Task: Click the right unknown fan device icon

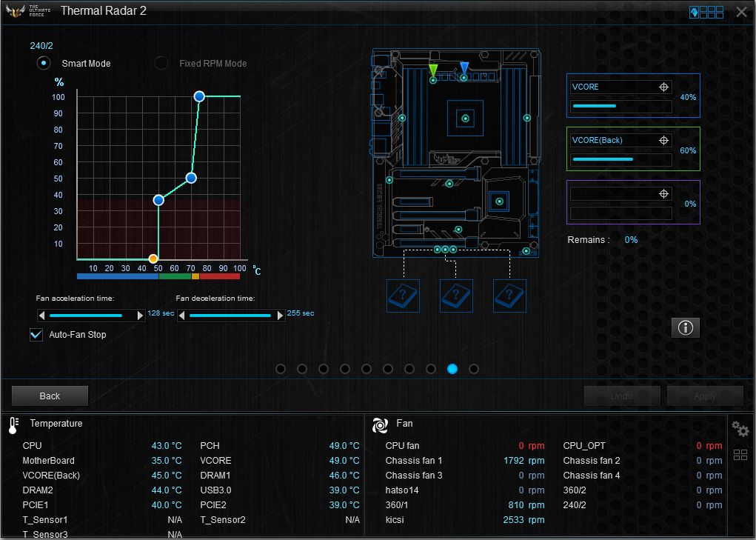Action: pos(509,296)
